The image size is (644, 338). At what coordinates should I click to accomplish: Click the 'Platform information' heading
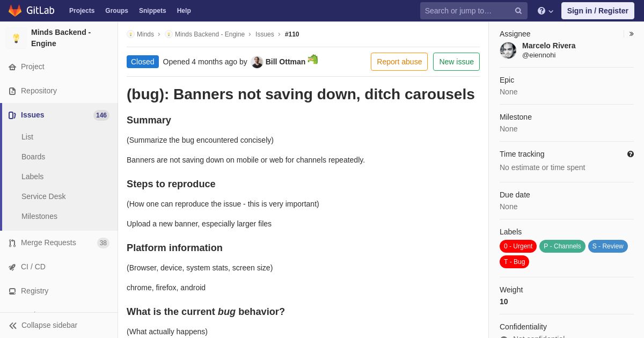click(x=174, y=248)
